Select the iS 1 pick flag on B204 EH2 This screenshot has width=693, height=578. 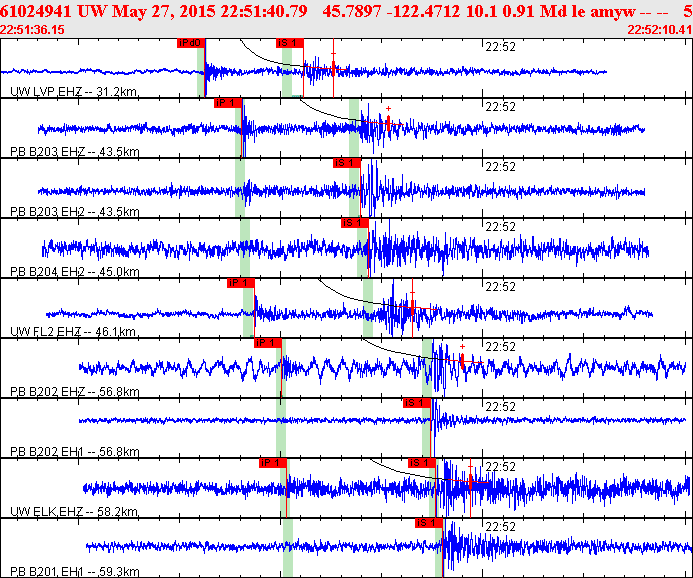354,223
